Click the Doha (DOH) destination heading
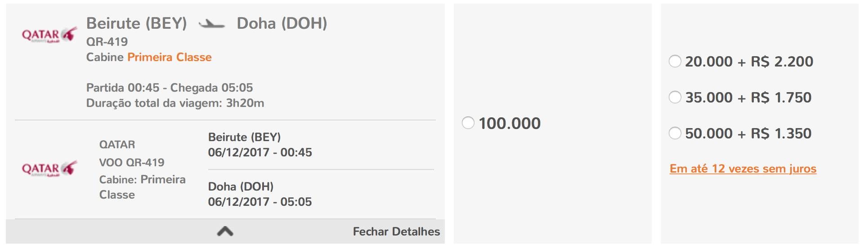The height and width of the screenshot is (249, 868). click(282, 23)
